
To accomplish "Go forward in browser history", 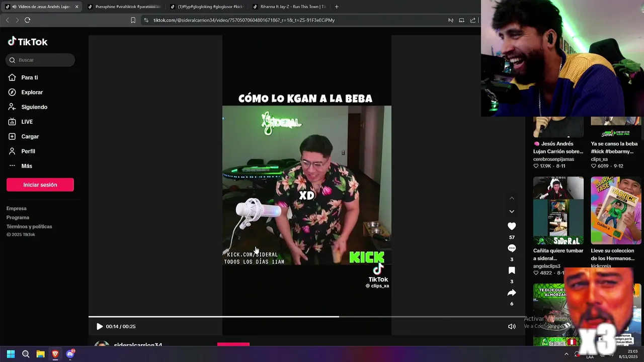I will [17, 20].
